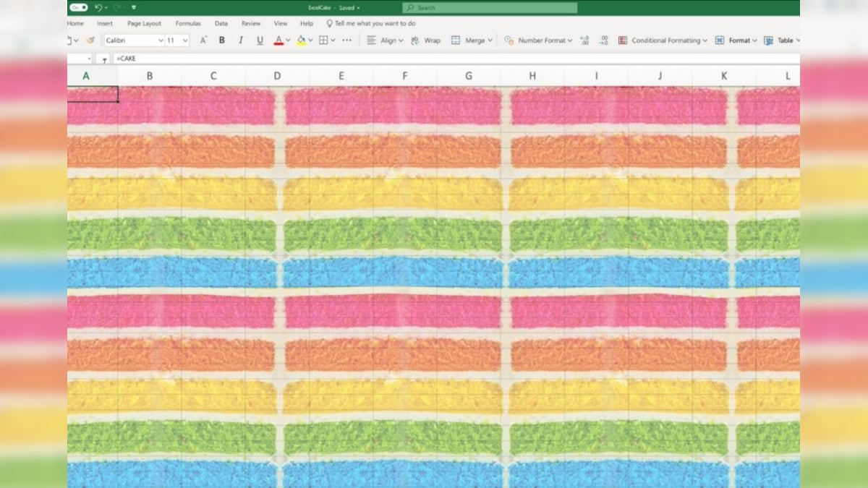Click the Increase Font Size icon
The height and width of the screenshot is (488, 868).
[x=203, y=39]
